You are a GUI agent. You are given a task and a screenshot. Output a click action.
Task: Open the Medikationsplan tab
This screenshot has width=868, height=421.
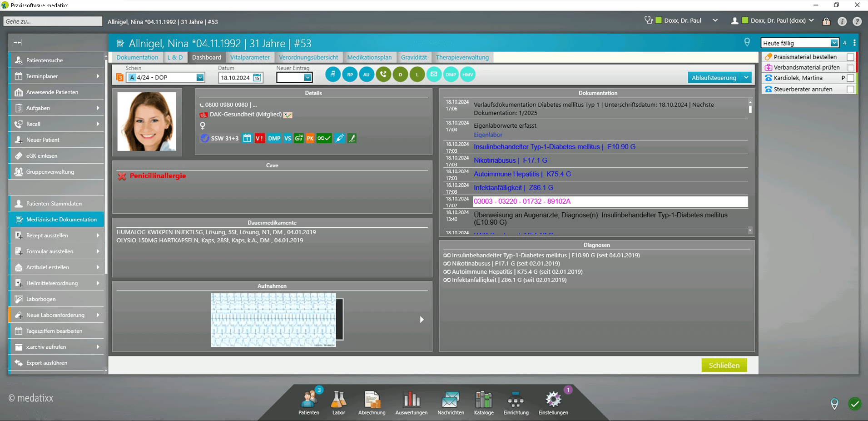click(x=369, y=57)
